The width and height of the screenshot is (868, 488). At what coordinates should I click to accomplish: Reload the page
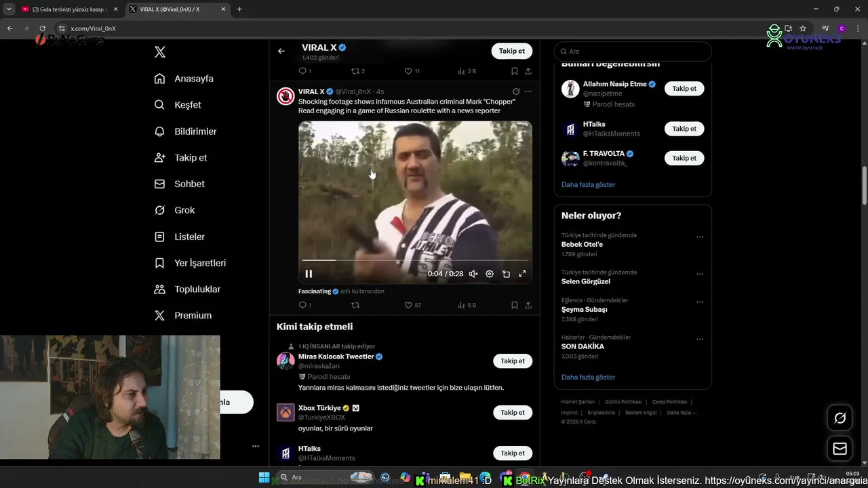[x=42, y=28]
